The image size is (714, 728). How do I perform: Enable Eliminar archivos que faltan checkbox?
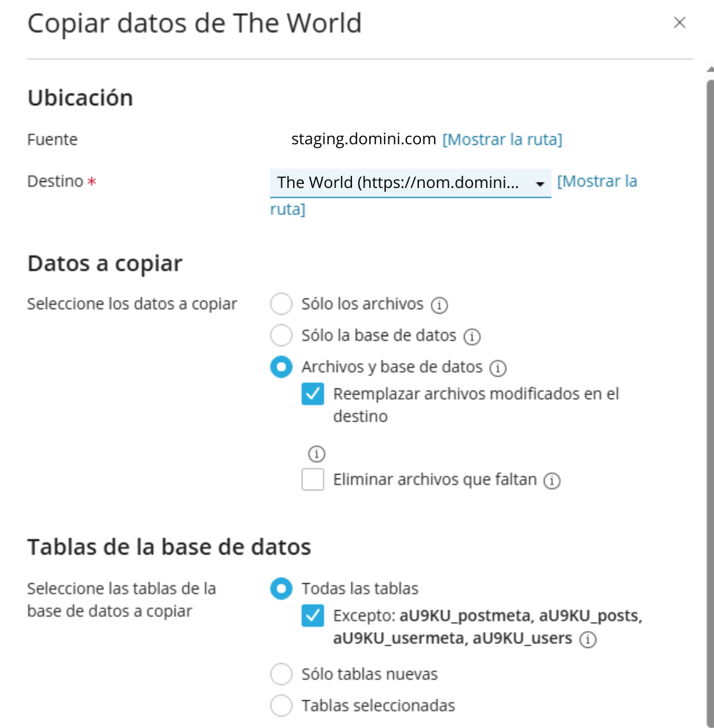pos(313,479)
